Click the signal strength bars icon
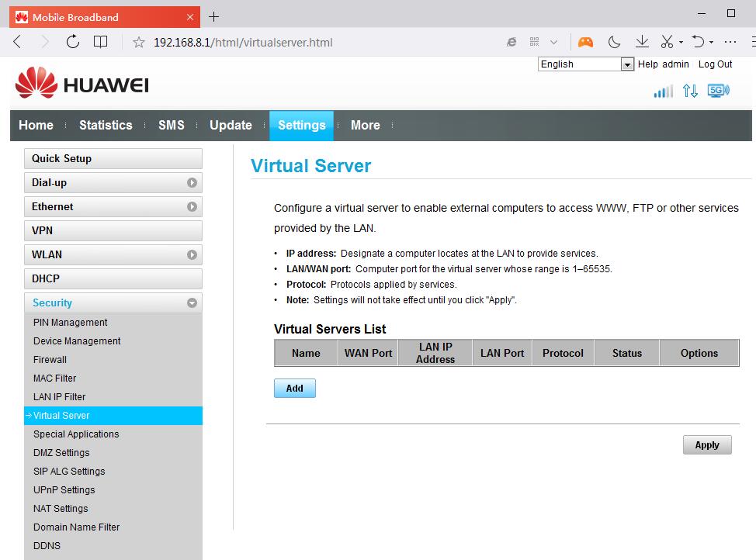 (663, 92)
